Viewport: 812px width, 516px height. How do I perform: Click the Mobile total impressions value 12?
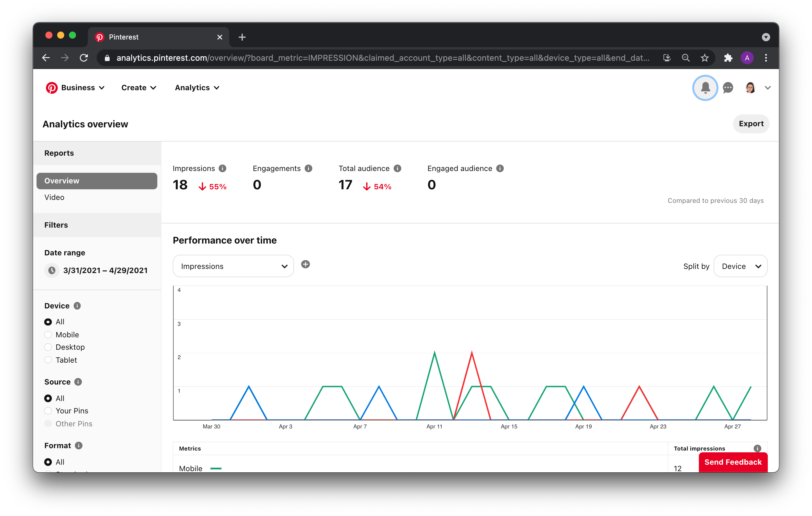pos(677,469)
